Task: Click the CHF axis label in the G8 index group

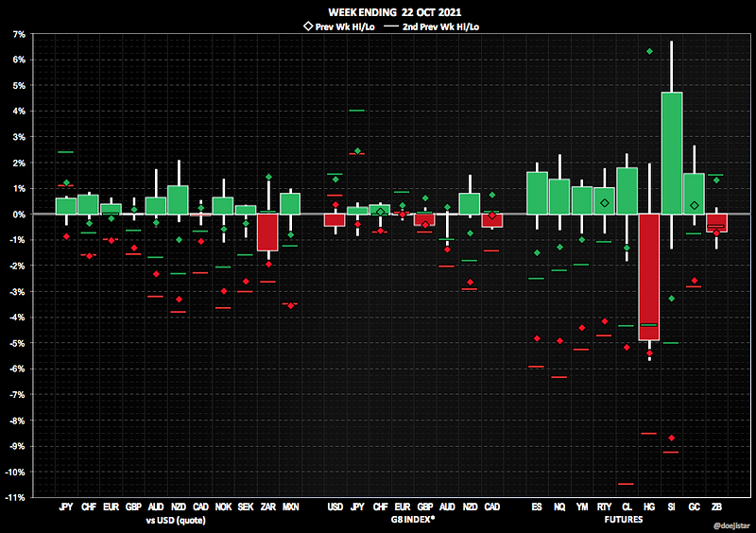Action: point(381,507)
